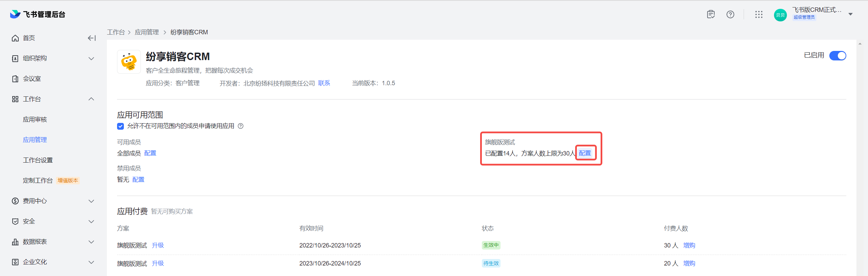Click date range 2022/10/26-2023/10/25

(330, 245)
